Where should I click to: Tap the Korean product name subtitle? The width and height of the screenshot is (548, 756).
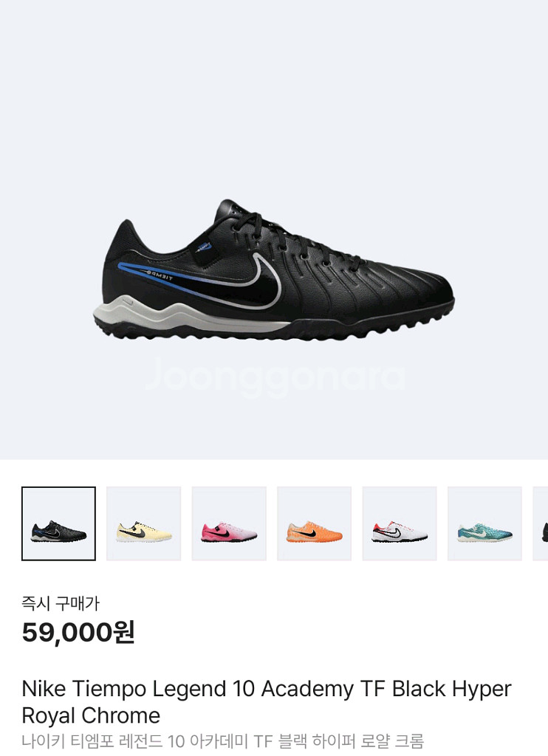(223, 740)
